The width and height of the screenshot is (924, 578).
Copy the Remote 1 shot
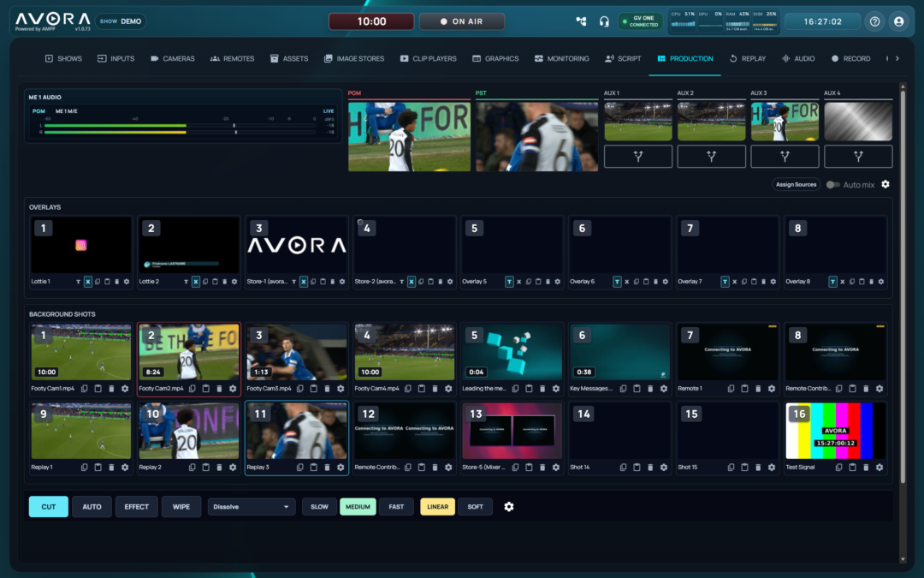[731, 389]
